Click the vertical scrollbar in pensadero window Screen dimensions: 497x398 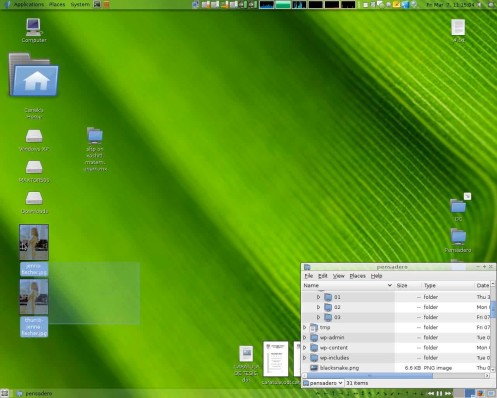tap(493, 310)
